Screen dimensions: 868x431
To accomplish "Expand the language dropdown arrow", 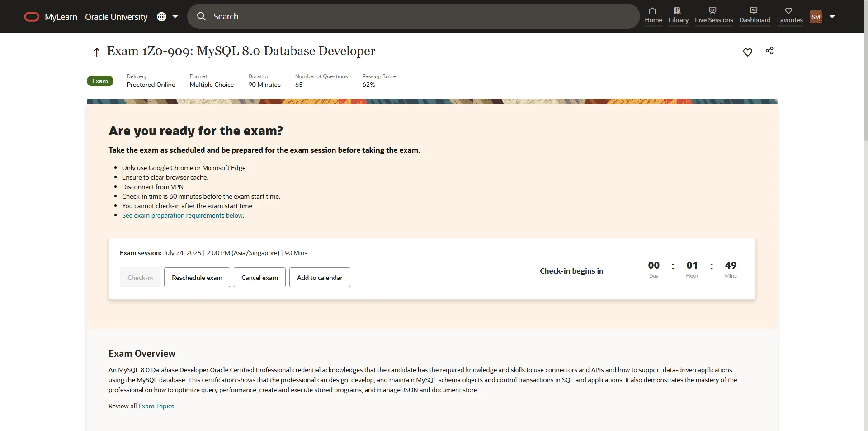I will [175, 17].
